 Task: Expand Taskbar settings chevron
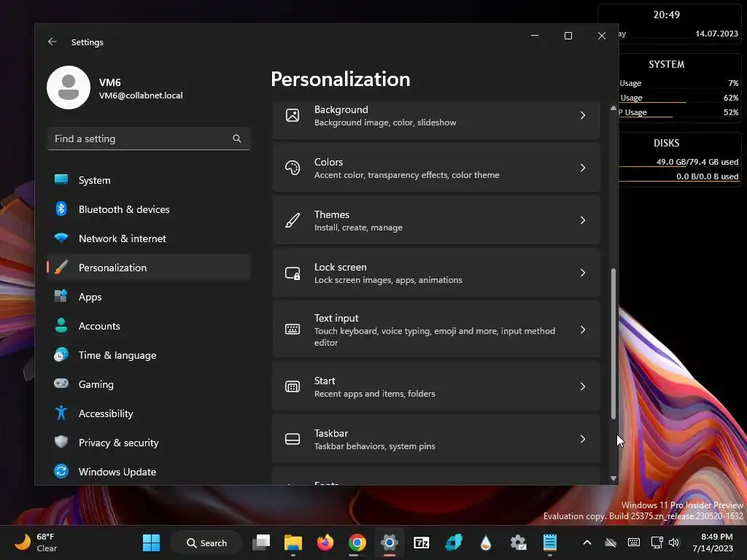[x=583, y=439]
